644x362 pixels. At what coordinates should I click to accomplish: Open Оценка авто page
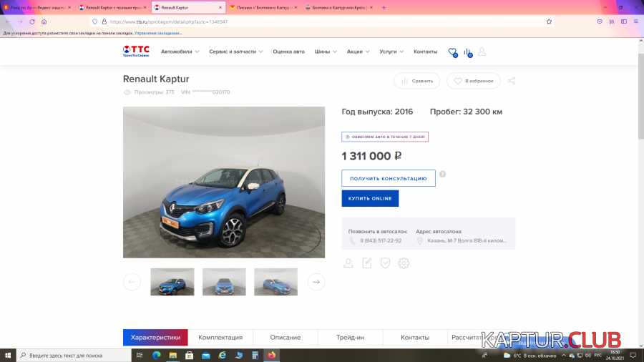[289, 52]
